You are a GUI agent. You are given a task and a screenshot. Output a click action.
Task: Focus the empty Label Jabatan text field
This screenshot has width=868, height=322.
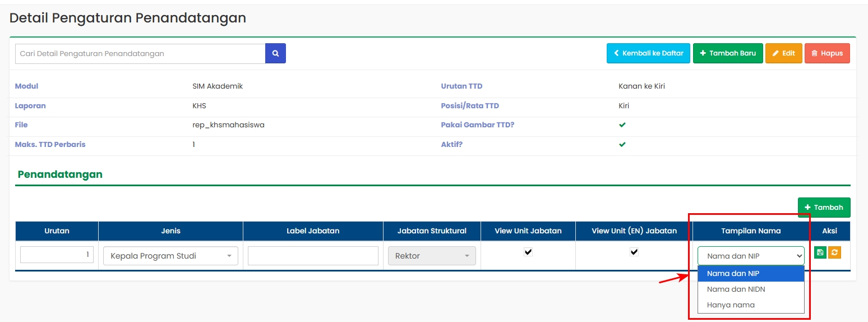click(x=313, y=256)
